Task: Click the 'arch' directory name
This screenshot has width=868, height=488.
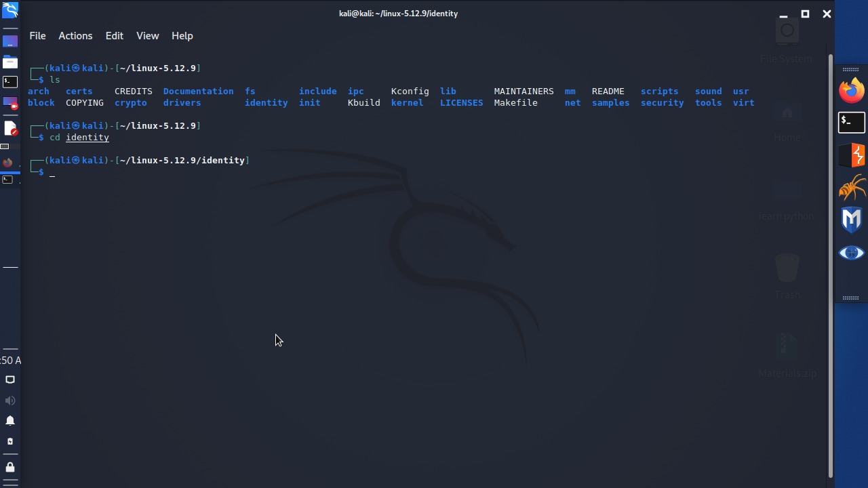Action: click(39, 91)
